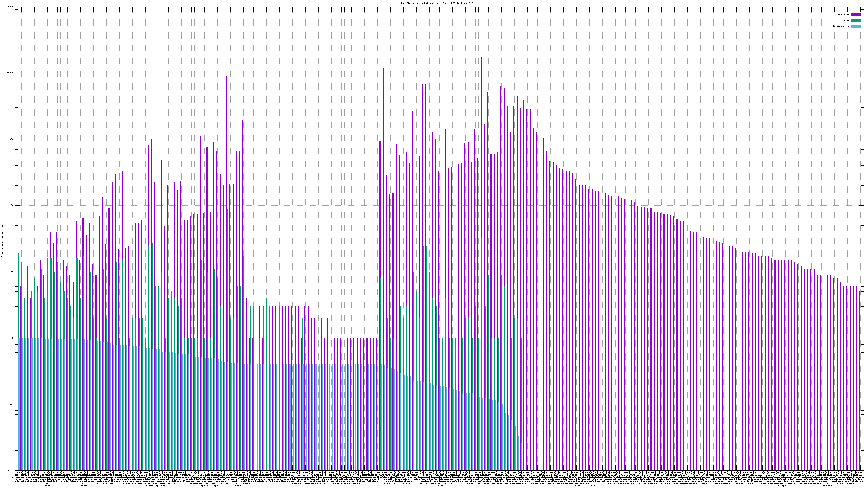Click the 10000 y-axis tick label
The width and height of the screenshot is (868, 488).
coord(11,73)
